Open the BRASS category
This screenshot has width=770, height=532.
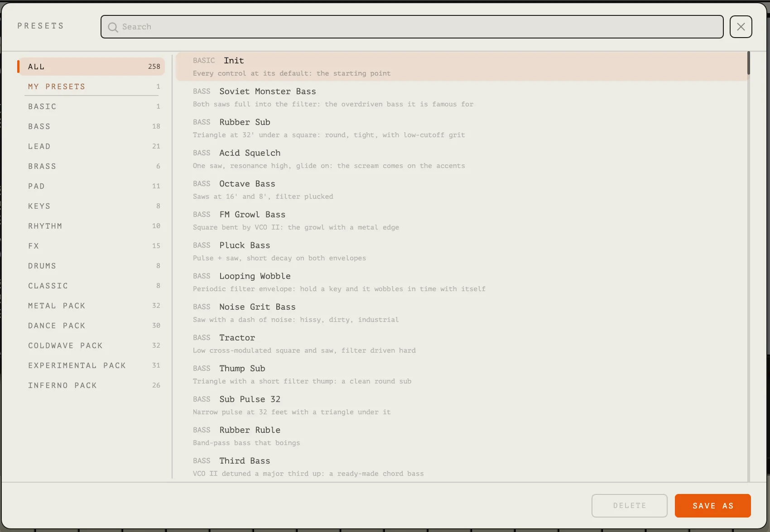(x=91, y=166)
